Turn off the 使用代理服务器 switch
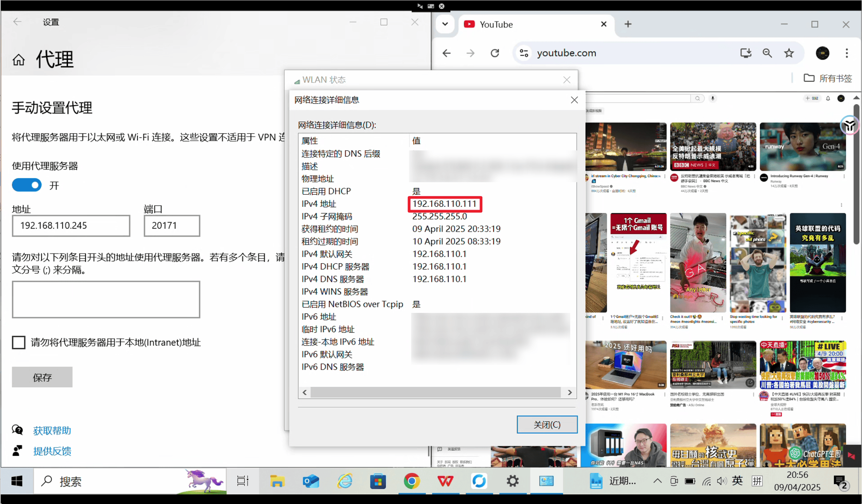The width and height of the screenshot is (862, 504). coord(27,185)
